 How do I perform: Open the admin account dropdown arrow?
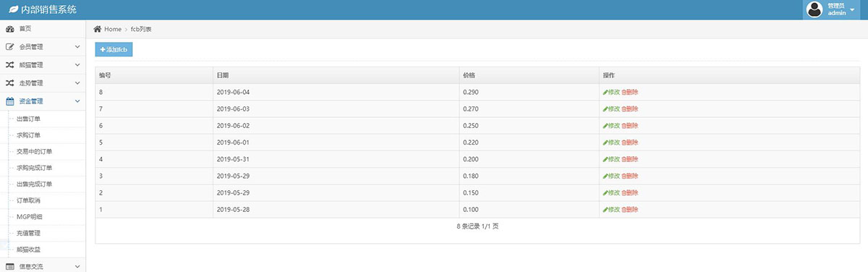pos(852,10)
